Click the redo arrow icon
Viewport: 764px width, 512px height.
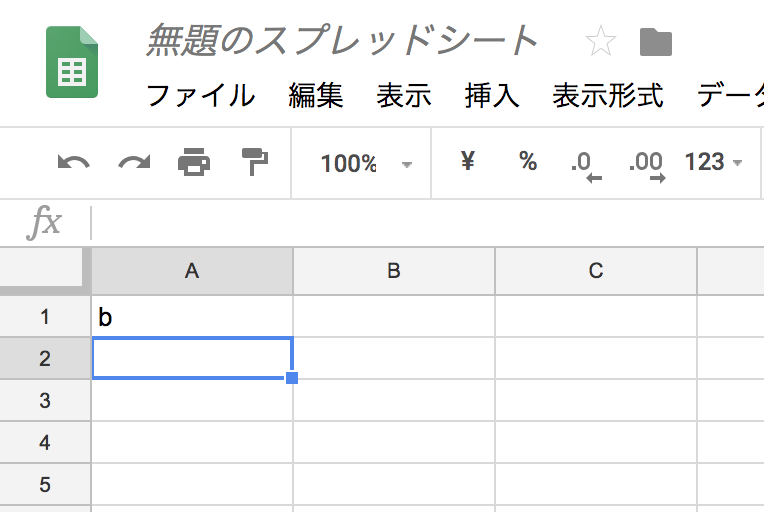(x=134, y=162)
